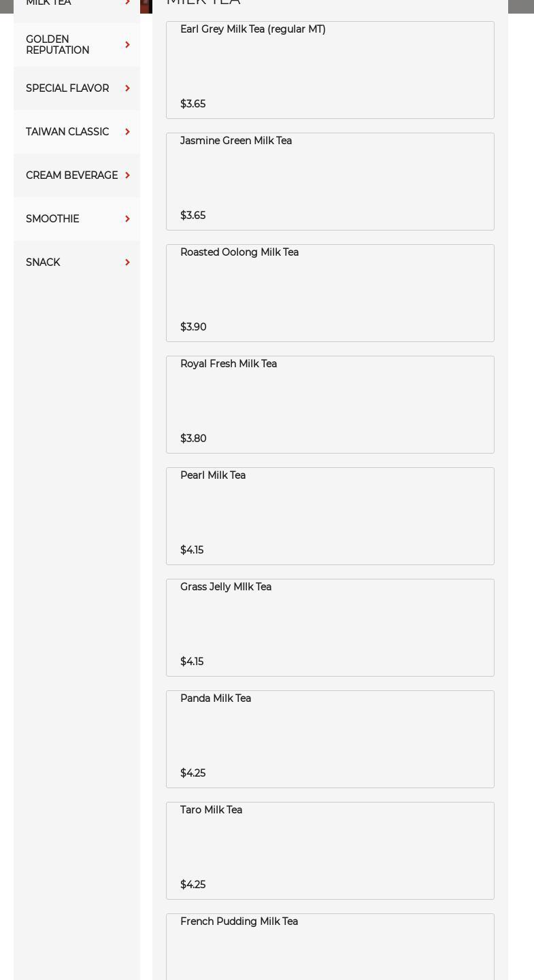
Task: Open the Golden Reputation category
Action: coord(77,45)
